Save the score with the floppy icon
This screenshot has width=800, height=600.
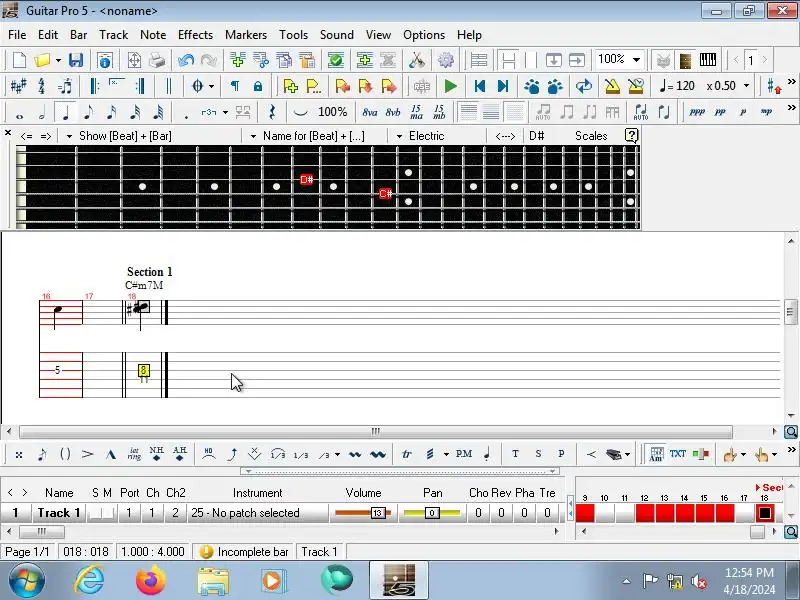pos(76,60)
